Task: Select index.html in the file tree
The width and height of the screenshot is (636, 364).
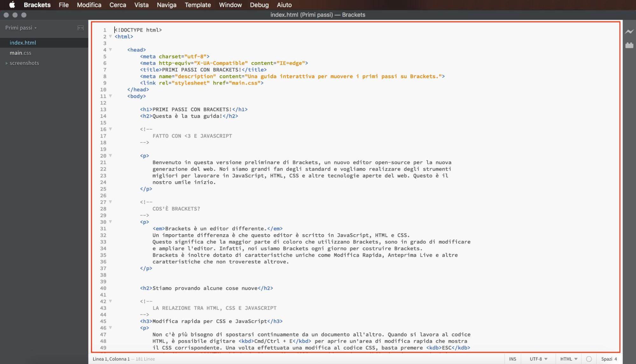Action: 23,43
